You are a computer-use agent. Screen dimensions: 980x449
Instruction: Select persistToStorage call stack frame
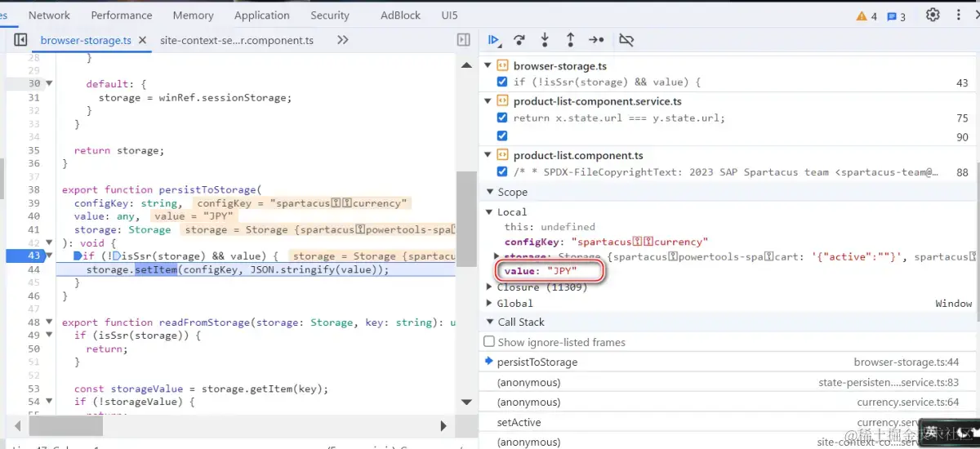[x=728, y=362]
